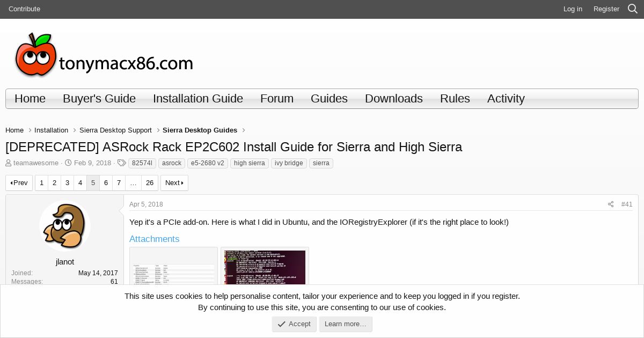This screenshot has height=338, width=644.
Task: Select the e5-2680 v2 tag
Action: pyautogui.click(x=208, y=163)
